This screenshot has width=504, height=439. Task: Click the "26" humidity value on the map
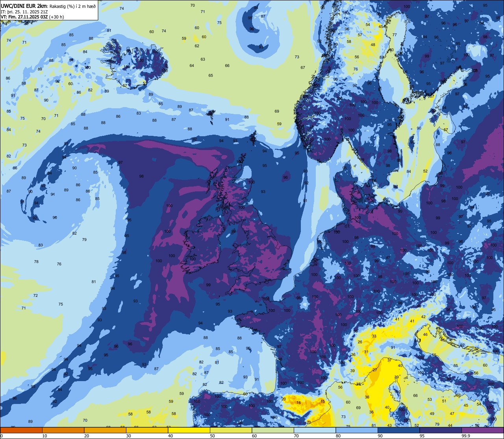(x=360, y=342)
